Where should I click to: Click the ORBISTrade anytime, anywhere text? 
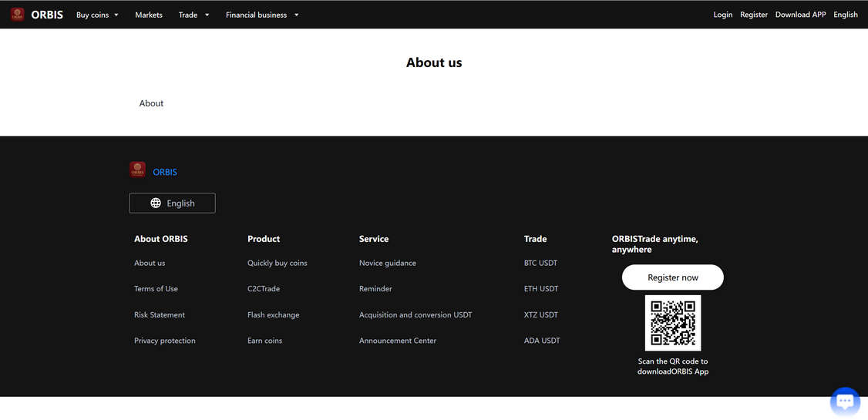click(x=655, y=244)
